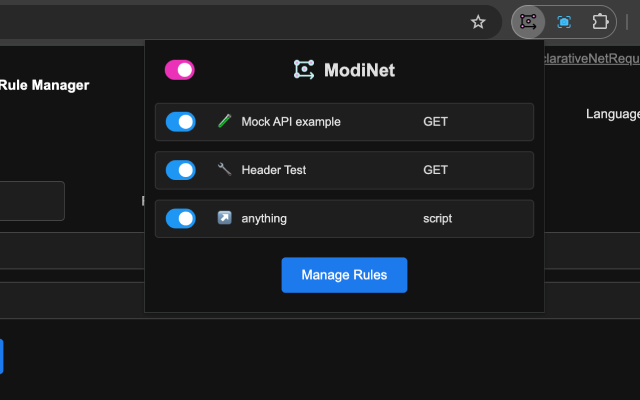
Task: Bookmark this page with the star icon
Action: [x=478, y=22]
